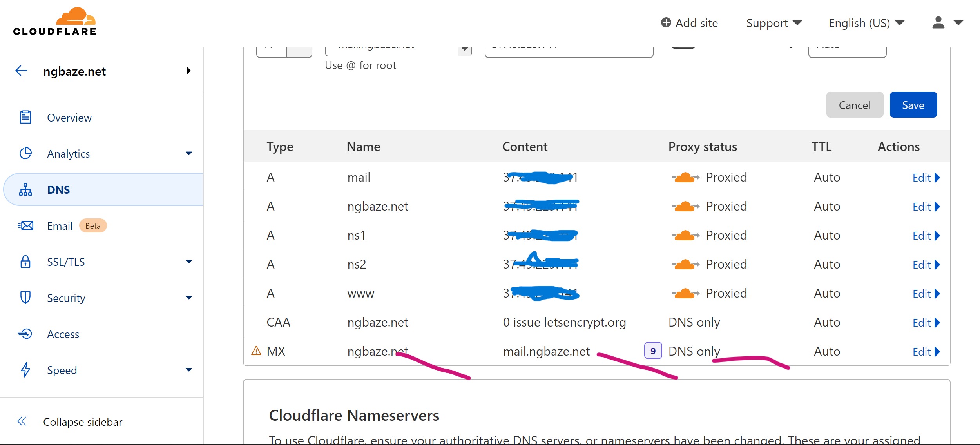
Task: Click the Overview clipboard icon
Action: (25, 117)
